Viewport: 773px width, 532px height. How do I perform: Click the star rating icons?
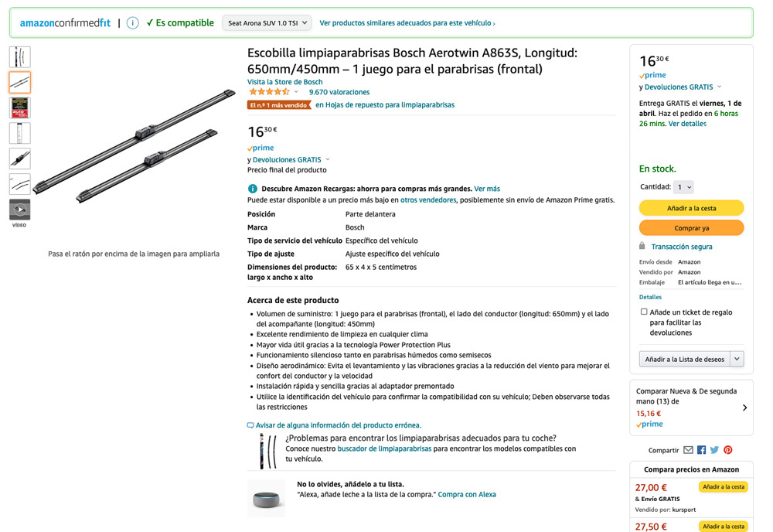point(268,92)
